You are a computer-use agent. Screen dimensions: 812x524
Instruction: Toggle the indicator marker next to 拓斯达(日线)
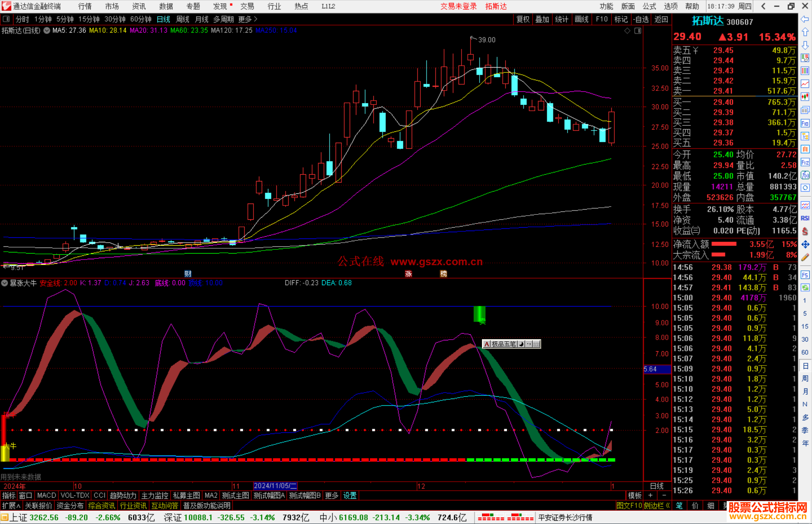click(x=47, y=30)
